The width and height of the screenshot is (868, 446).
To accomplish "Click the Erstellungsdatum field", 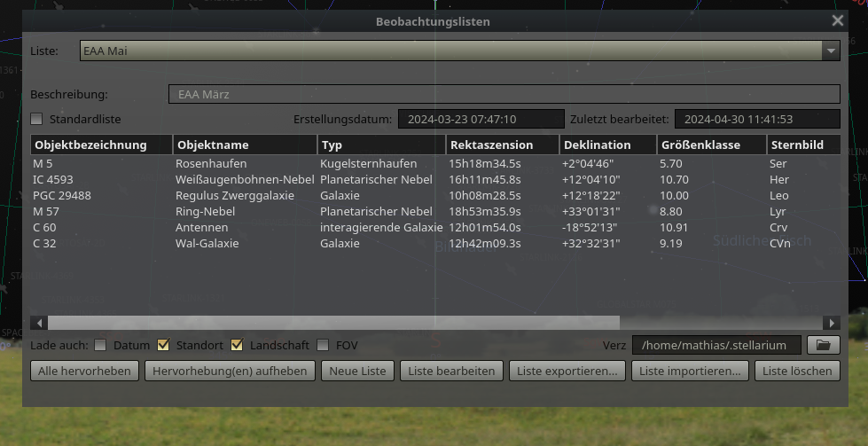I will point(481,119).
